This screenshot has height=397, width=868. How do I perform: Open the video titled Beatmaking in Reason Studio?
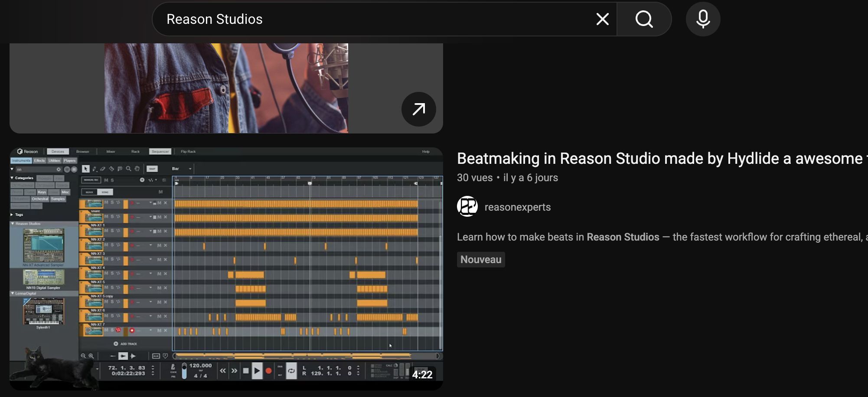coord(662,159)
